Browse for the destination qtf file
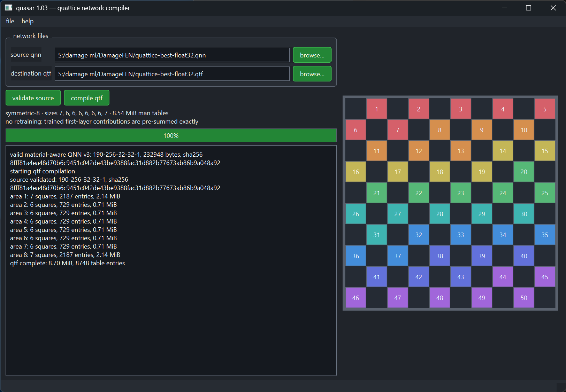 [312, 74]
